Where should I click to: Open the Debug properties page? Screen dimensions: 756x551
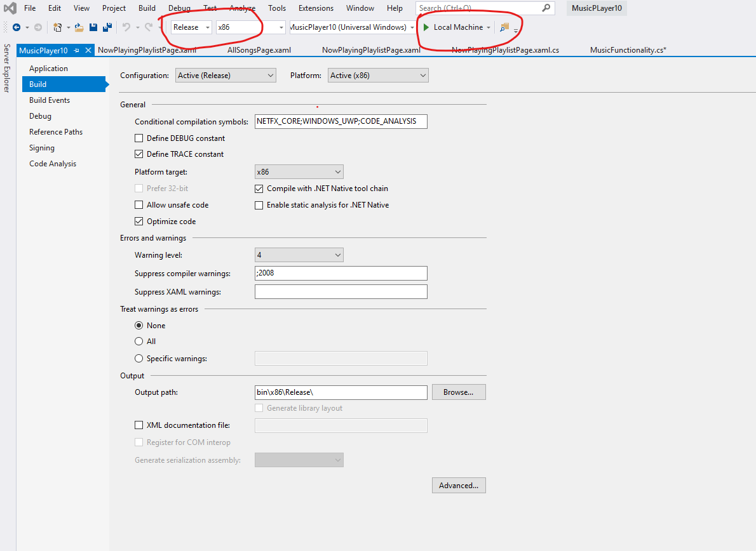point(41,116)
